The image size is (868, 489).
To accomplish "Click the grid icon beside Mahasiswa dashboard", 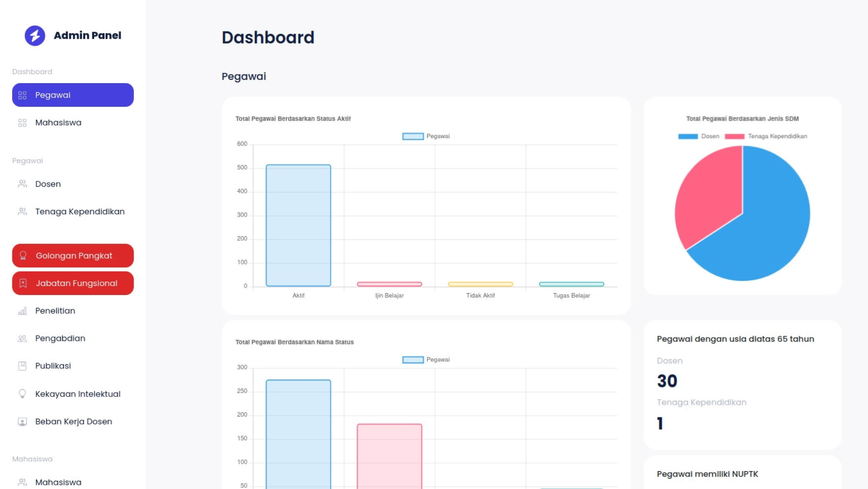I will tap(22, 123).
